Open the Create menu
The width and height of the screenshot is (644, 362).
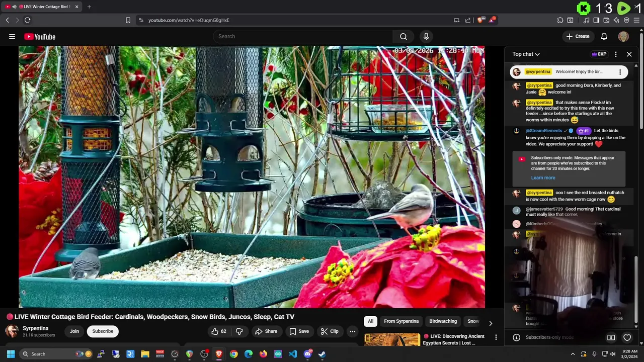(578, 36)
